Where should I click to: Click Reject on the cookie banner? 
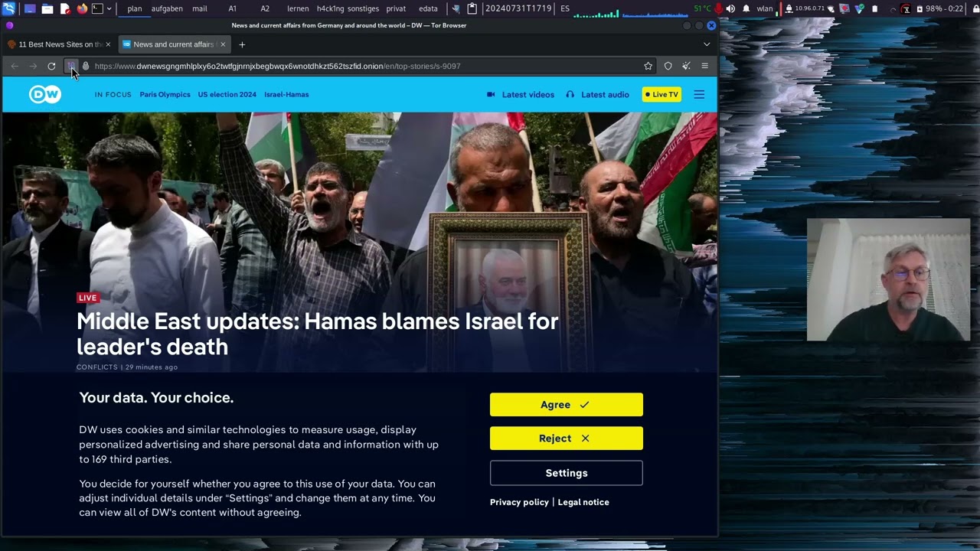(x=567, y=439)
